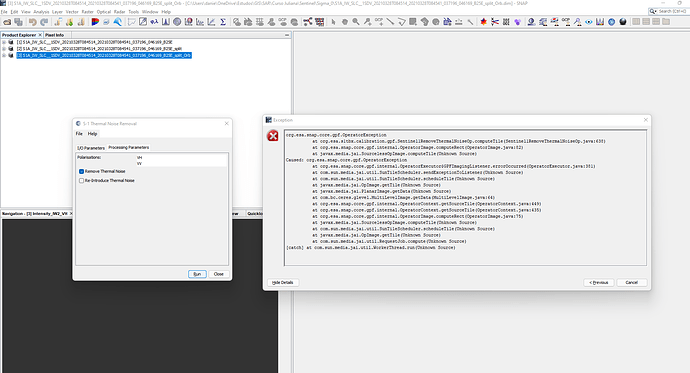
Task: Switch to the Processing Parameters tab
Action: [x=128, y=147]
